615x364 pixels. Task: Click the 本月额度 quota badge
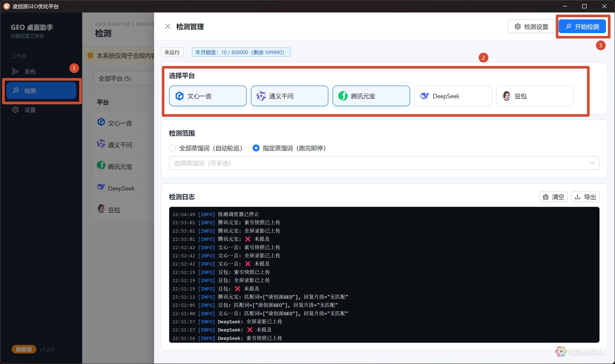coord(241,52)
